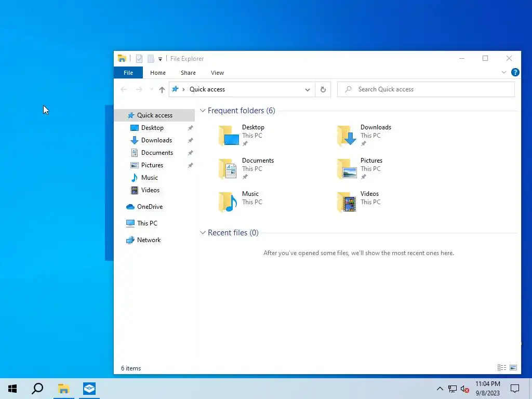Click the address bar breadcrumb chevron
The image size is (532, 399).
[x=183, y=89]
